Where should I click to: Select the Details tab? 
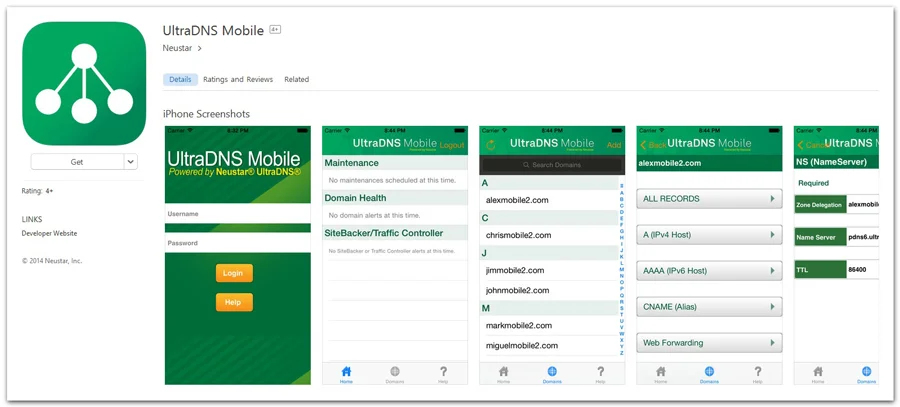point(180,80)
